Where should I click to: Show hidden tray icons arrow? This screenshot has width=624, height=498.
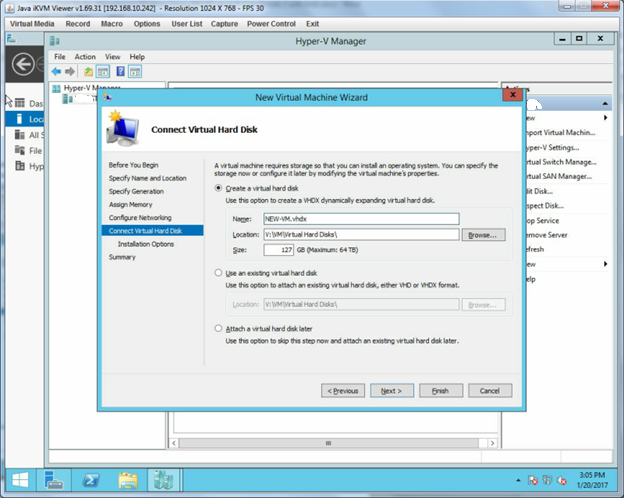[x=518, y=480]
